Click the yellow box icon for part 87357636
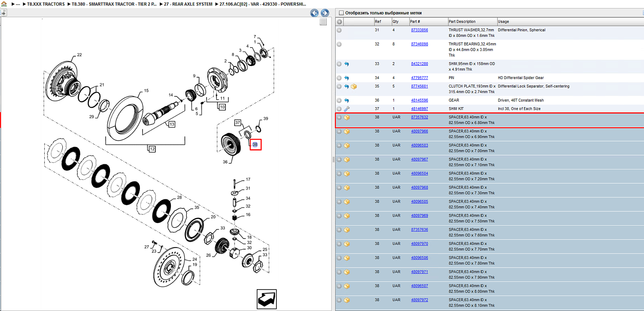This screenshot has height=311, width=644. coord(346,230)
